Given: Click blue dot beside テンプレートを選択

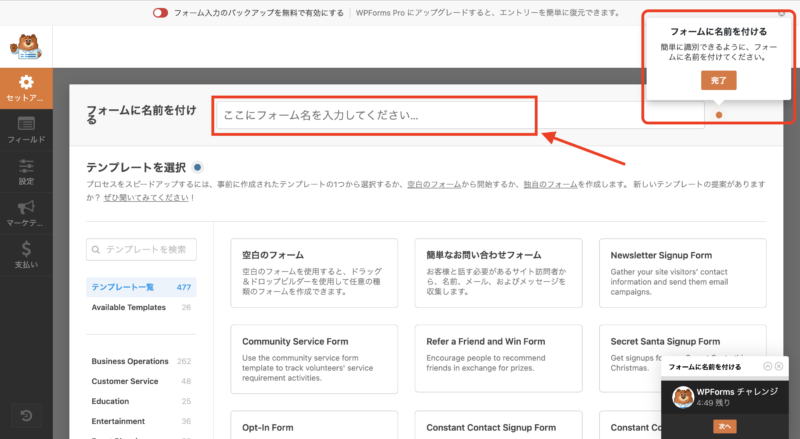Looking at the screenshot, I should tap(197, 167).
